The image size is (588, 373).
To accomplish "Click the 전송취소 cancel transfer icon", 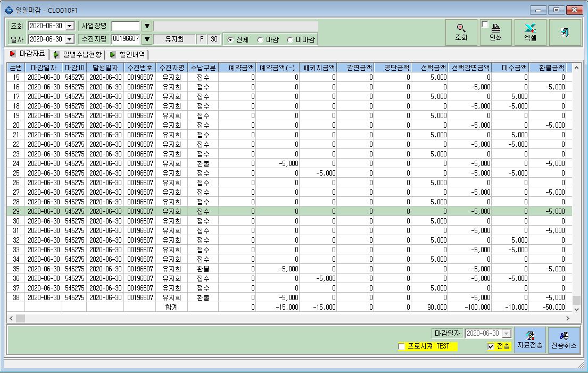I will pyautogui.click(x=564, y=336).
